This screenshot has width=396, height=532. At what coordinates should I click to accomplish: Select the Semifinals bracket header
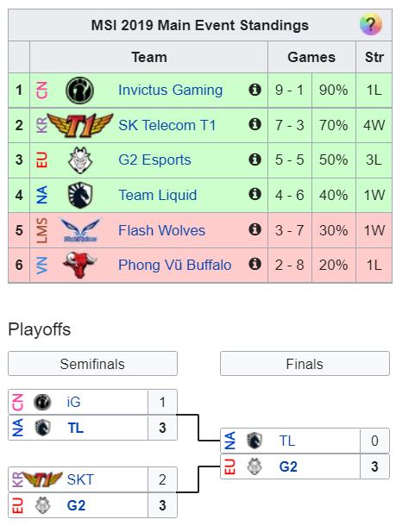92,364
